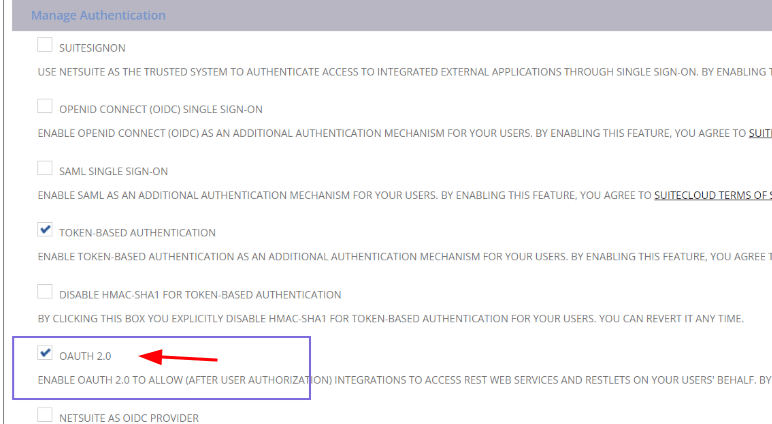Click the OPENID CONNECT (OIDC) SINGLE SIGN-ON label

pyautogui.click(x=161, y=109)
